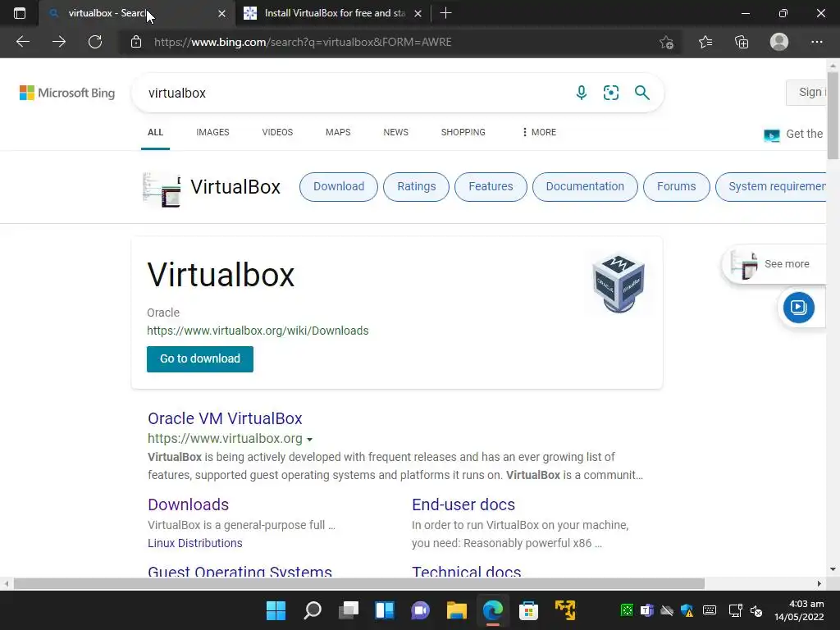Open the Favorites list icon

(705, 42)
